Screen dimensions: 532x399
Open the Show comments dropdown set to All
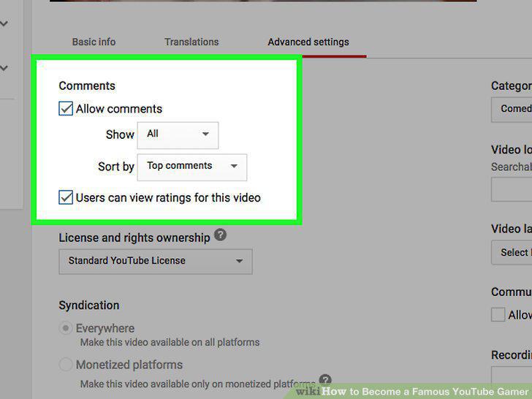[x=178, y=135]
